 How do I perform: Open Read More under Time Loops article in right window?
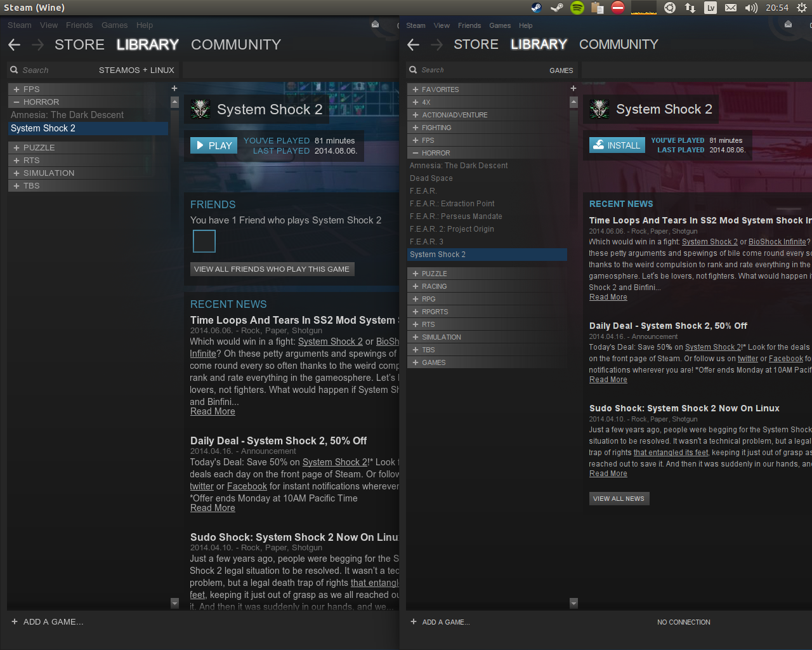coord(608,297)
